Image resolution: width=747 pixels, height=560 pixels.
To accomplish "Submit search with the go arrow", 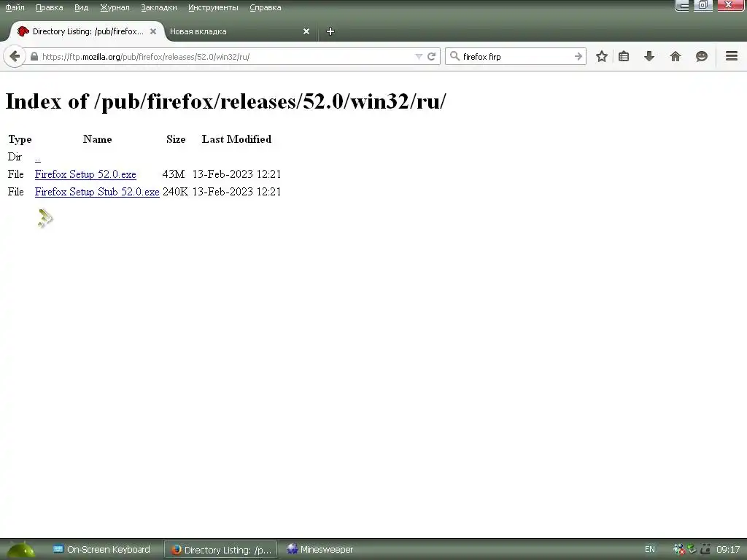I will (x=578, y=57).
